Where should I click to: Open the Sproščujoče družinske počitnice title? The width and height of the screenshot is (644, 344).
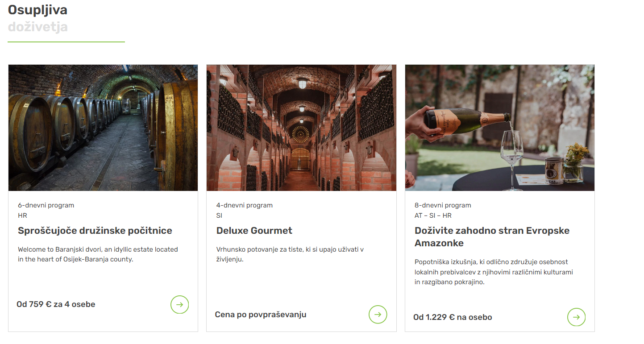pyautogui.click(x=95, y=231)
